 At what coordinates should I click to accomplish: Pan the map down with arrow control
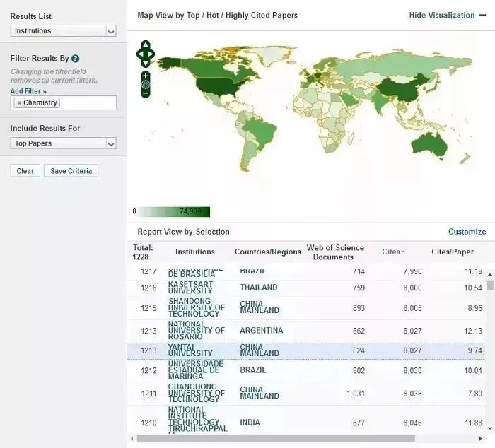pos(145,61)
